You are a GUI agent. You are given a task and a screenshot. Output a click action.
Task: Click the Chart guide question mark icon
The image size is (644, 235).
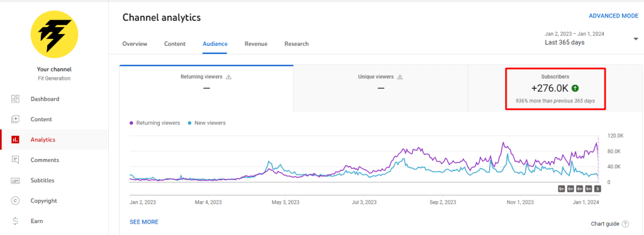(x=625, y=224)
